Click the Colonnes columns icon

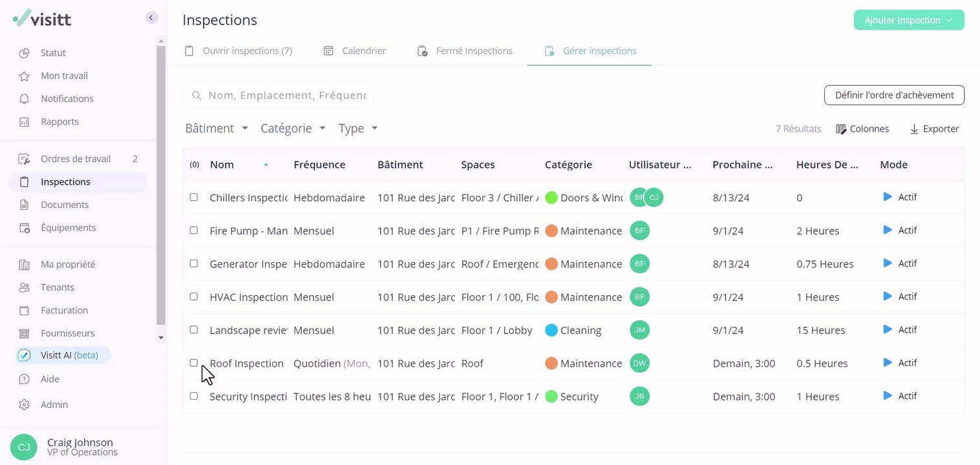click(x=841, y=129)
